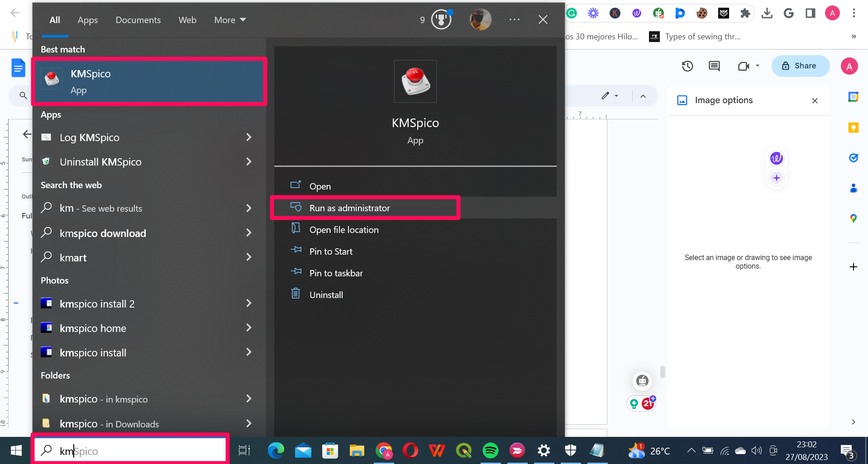Open version history in Google Docs
The image size is (868, 464).
pyautogui.click(x=687, y=66)
